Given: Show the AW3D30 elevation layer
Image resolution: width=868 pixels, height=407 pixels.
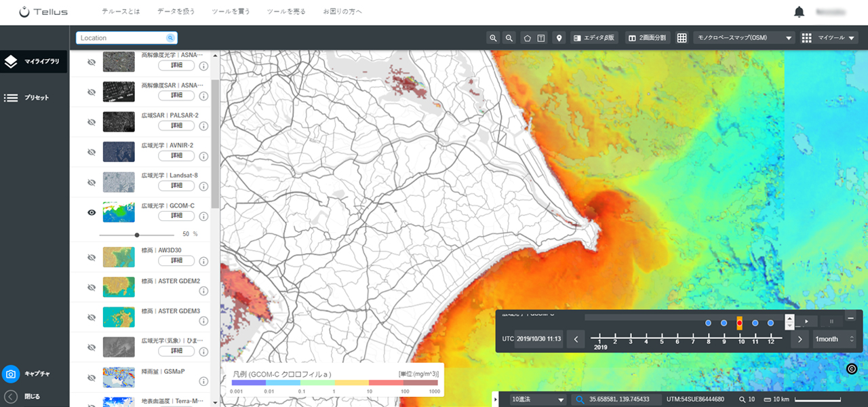Looking at the screenshot, I should (92, 257).
